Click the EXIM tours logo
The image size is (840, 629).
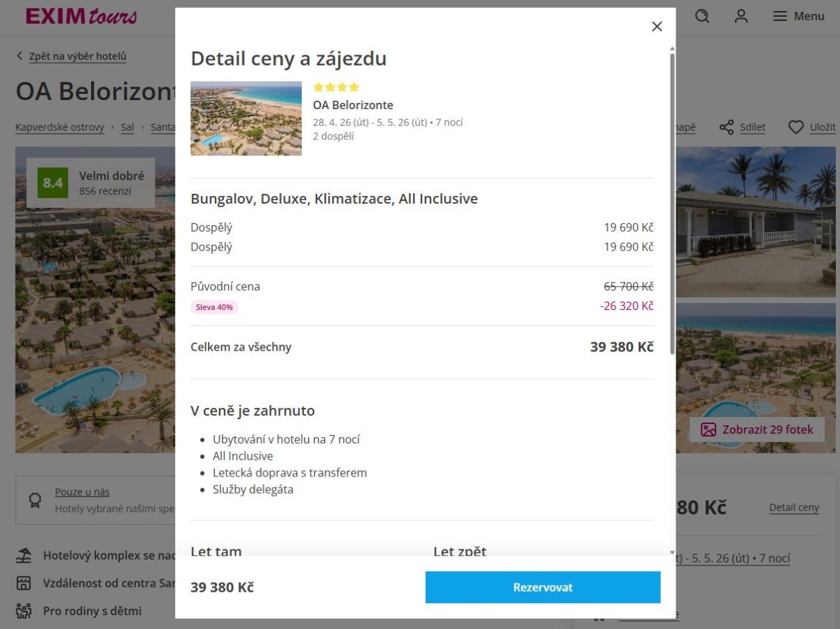(x=81, y=16)
